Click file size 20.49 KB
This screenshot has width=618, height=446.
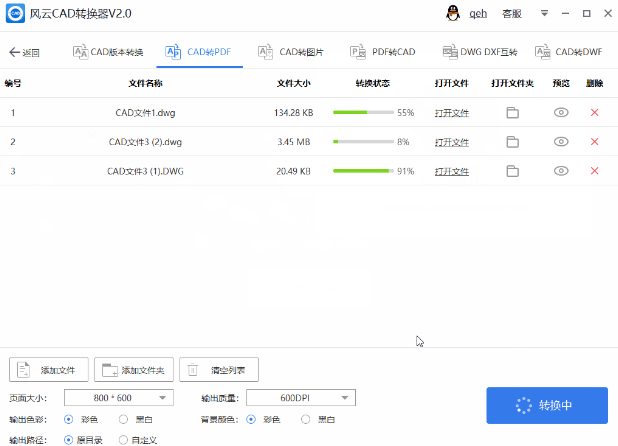(x=293, y=171)
